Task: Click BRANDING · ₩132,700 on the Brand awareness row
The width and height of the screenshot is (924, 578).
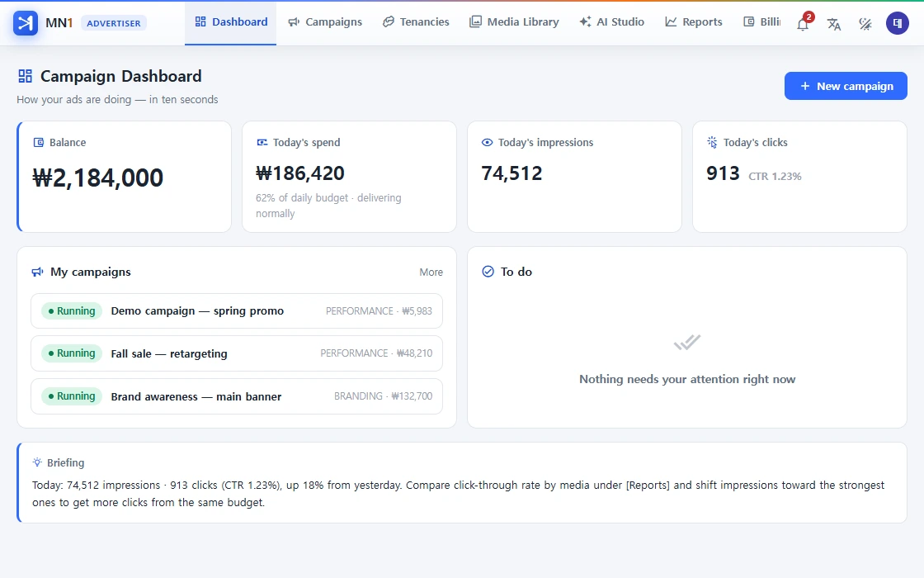Action: coord(383,396)
